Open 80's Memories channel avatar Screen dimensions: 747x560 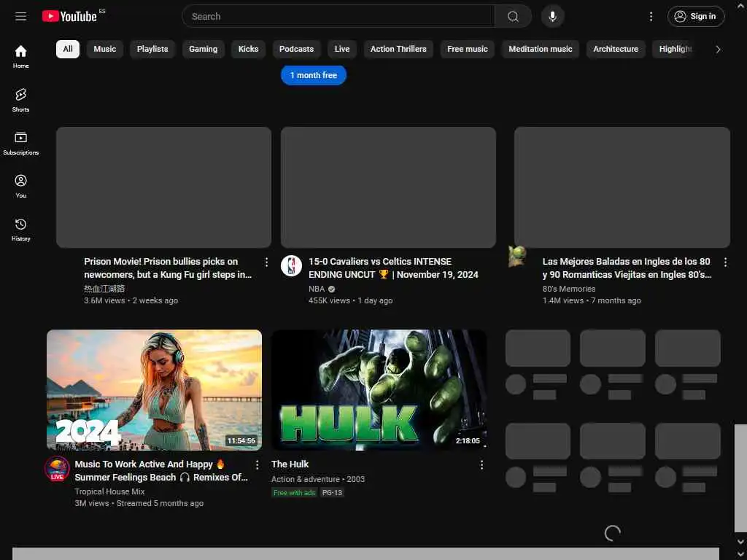[517, 256]
